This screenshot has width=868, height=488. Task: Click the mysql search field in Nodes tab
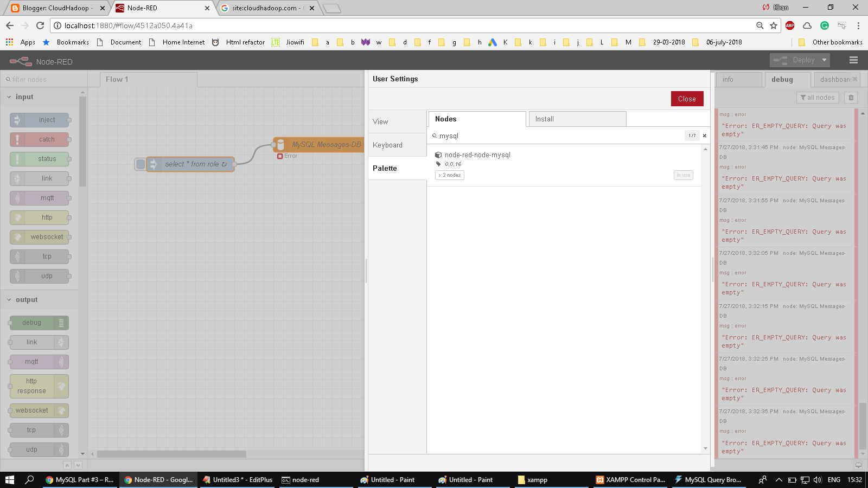point(559,136)
